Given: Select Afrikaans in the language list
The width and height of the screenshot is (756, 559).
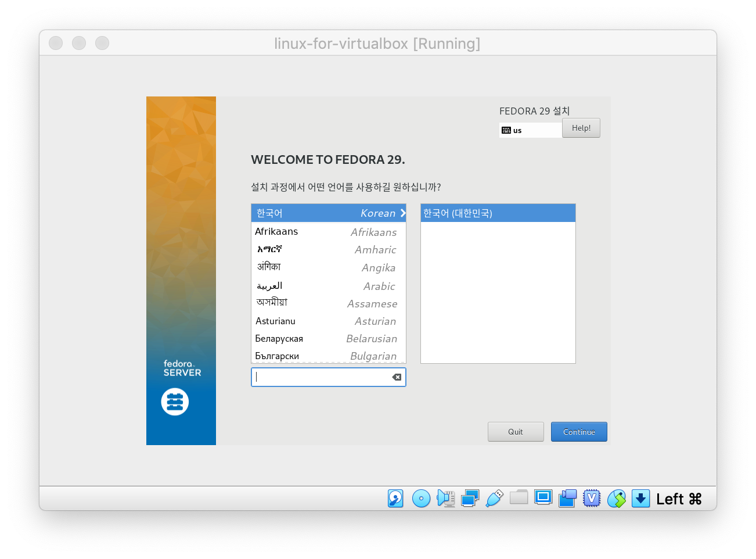Looking at the screenshot, I should tap(329, 231).
